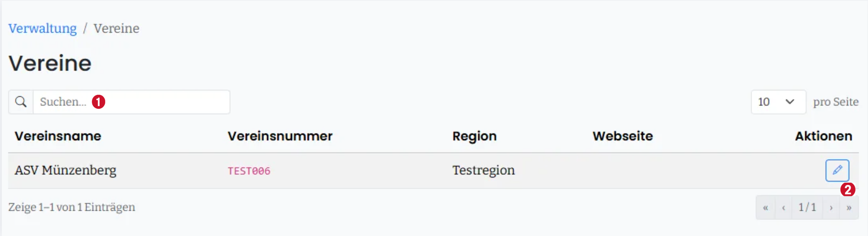Go to previous page arrow
The height and width of the screenshot is (236, 868).
tap(784, 208)
